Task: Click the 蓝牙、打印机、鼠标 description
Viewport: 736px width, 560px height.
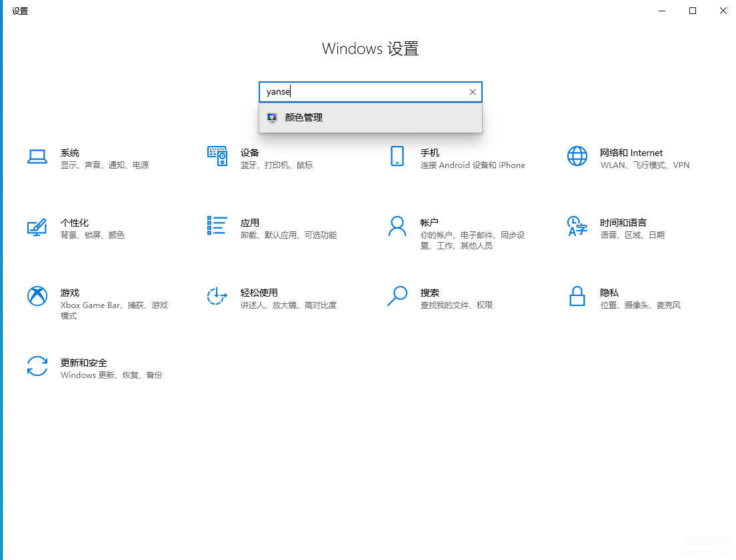Action: coord(277,165)
